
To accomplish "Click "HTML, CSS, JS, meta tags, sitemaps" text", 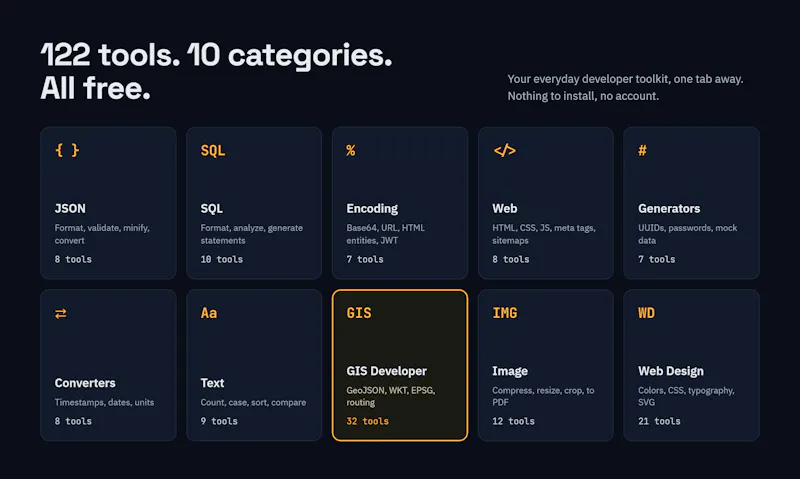I will (x=544, y=234).
